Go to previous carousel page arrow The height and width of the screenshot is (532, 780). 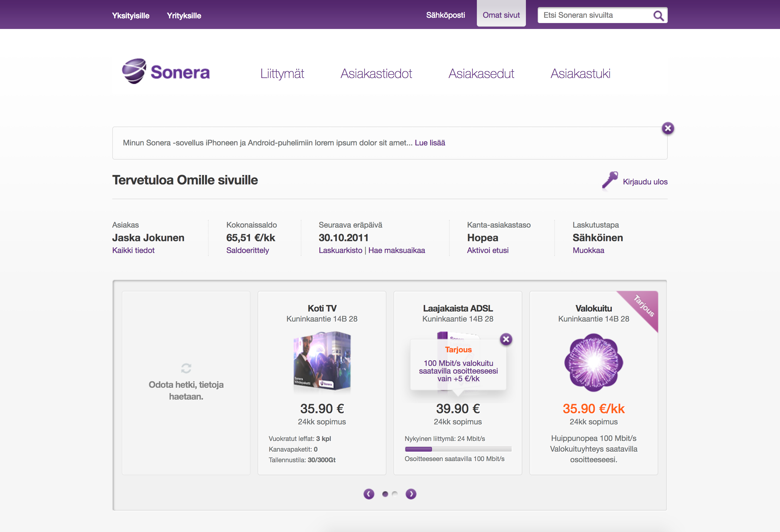tap(368, 494)
